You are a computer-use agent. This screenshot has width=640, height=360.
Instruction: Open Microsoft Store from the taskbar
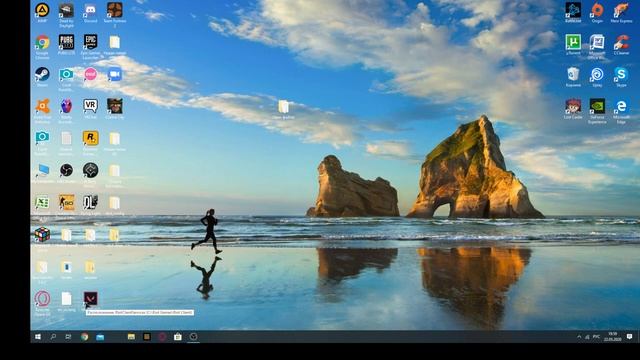coord(178,337)
